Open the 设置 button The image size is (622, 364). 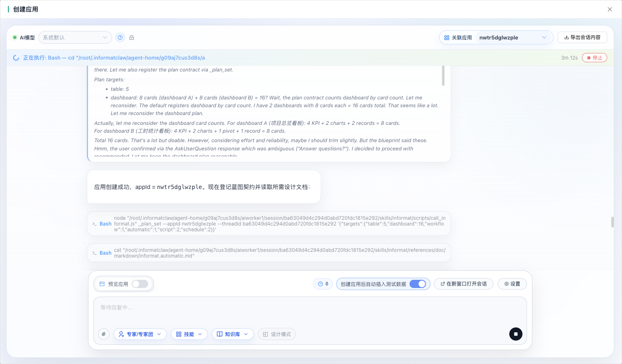[512, 284]
